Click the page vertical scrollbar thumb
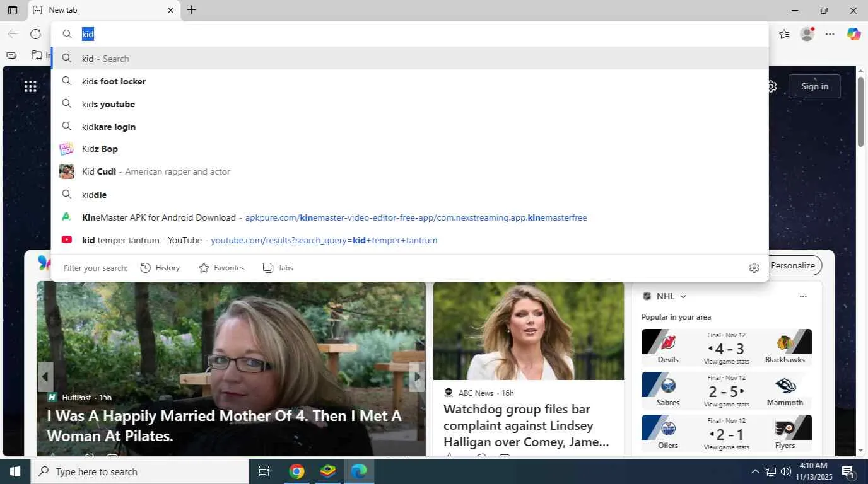The image size is (868, 484). coord(860,112)
